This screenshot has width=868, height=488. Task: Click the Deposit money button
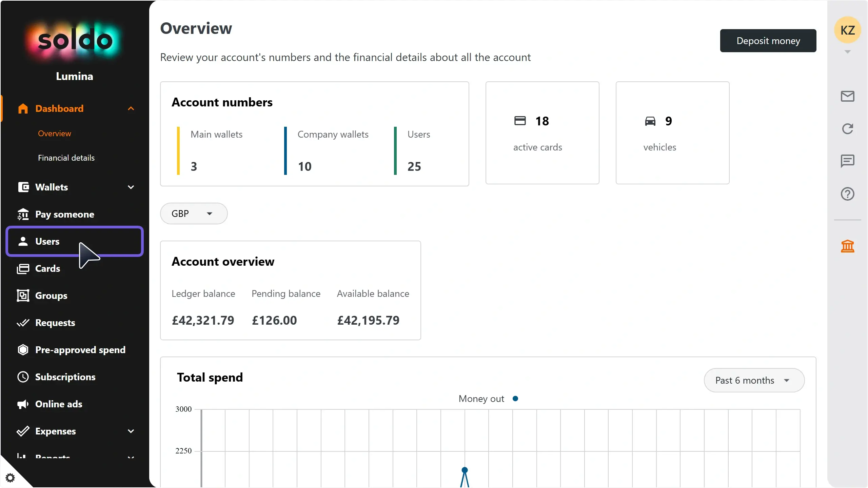coord(768,41)
